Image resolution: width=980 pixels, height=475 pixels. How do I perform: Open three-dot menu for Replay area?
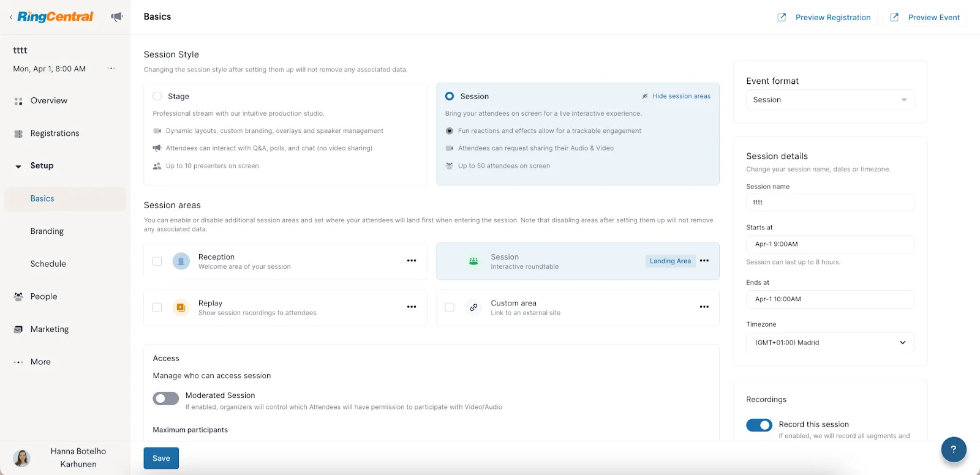(x=412, y=307)
